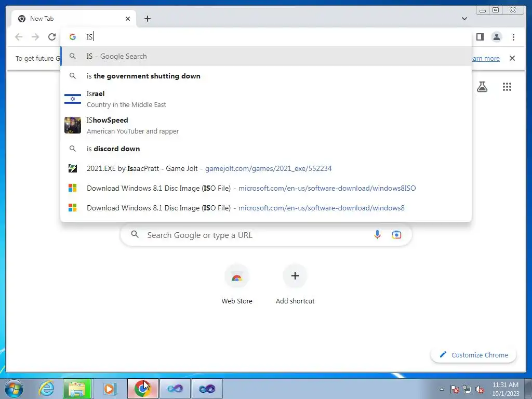The height and width of the screenshot is (399, 532).
Task: Click the muted volume tray icon
Action: 480,389
